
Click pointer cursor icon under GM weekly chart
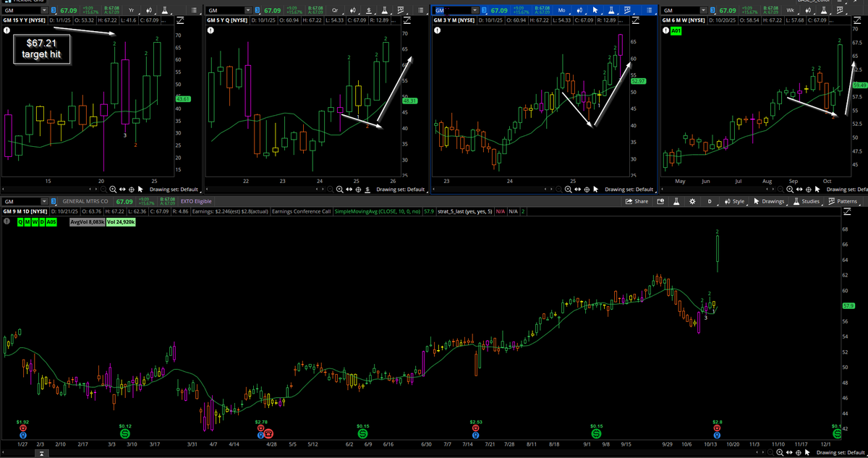(x=817, y=189)
